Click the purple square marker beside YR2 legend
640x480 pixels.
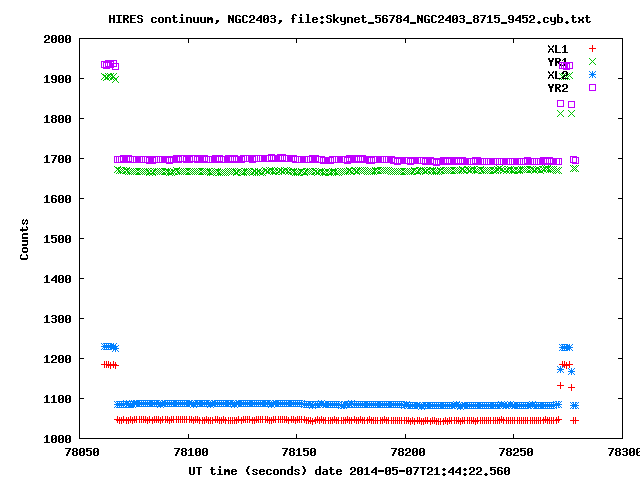pos(592,87)
